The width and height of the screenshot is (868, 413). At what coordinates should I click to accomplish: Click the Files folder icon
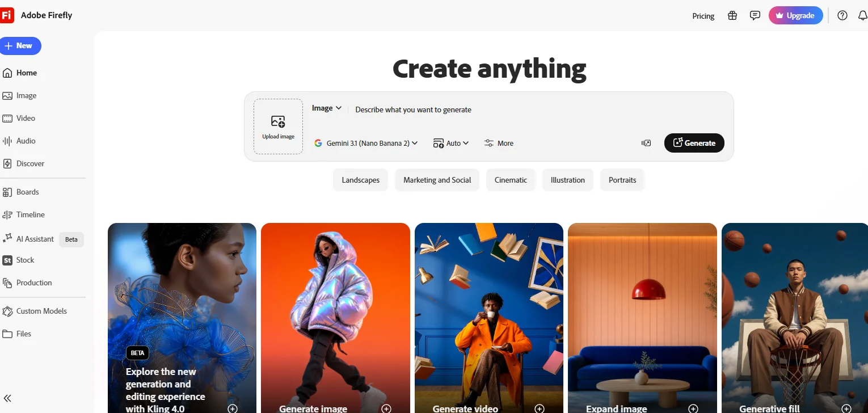[x=7, y=334]
